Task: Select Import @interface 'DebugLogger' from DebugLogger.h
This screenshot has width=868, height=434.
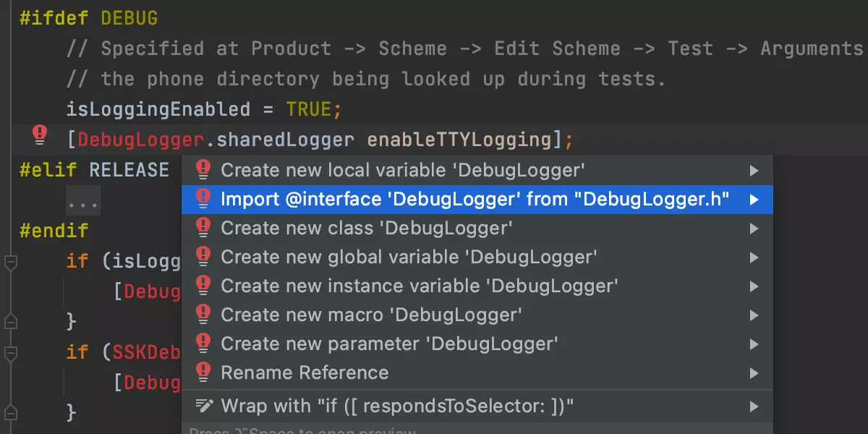Action: [x=475, y=199]
